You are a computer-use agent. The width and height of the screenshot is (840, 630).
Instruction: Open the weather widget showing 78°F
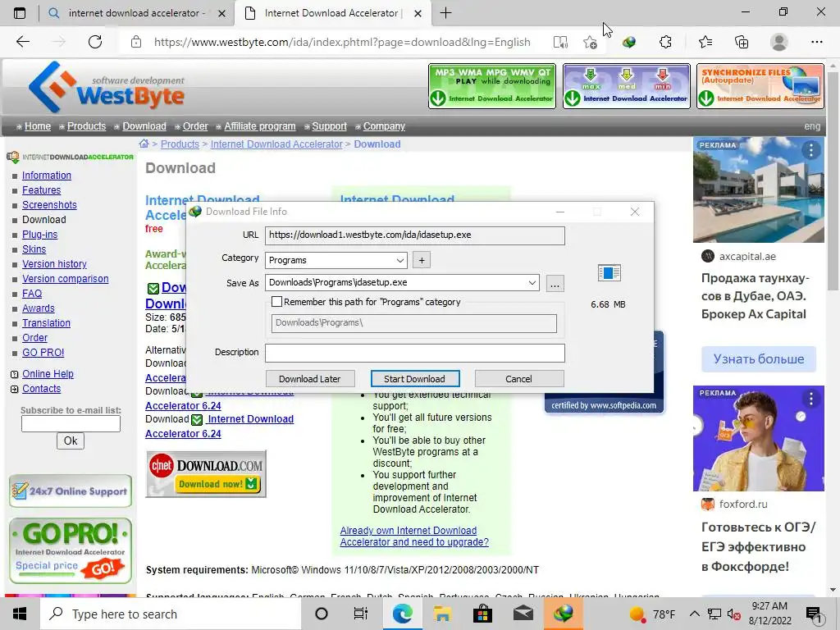[652, 614]
